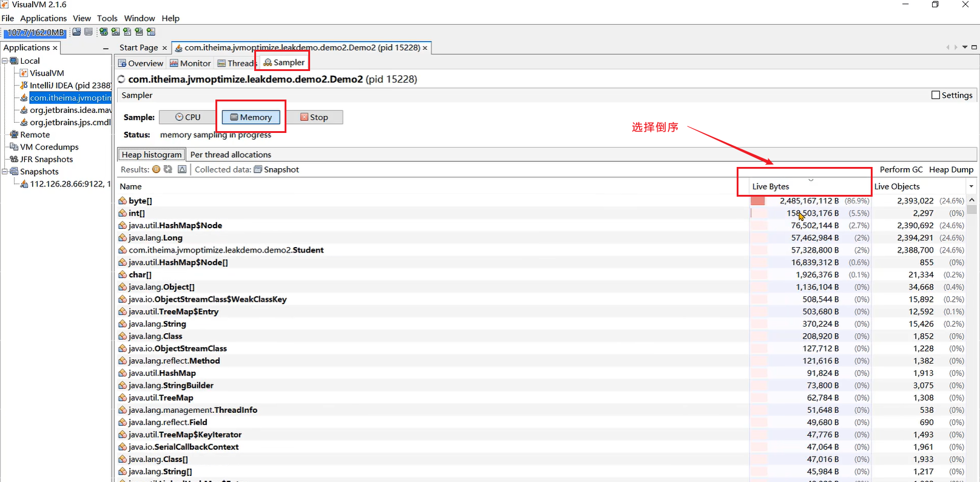Open the Help menu
Viewport: 980px width, 482px height.
(171, 18)
